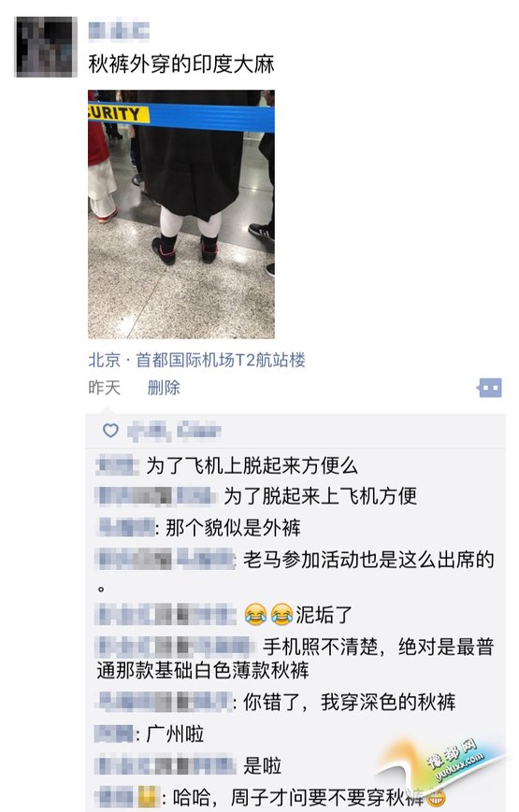Select the comment 为了飞机上脱起来方便么
519x812 pixels.
(x=252, y=465)
